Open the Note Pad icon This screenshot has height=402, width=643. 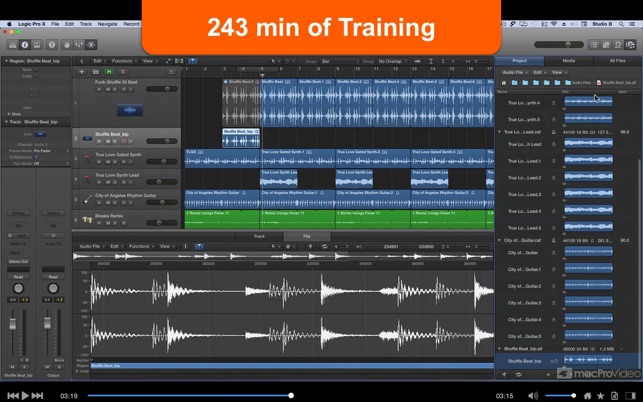pyautogui.click(x=606, y=45)
